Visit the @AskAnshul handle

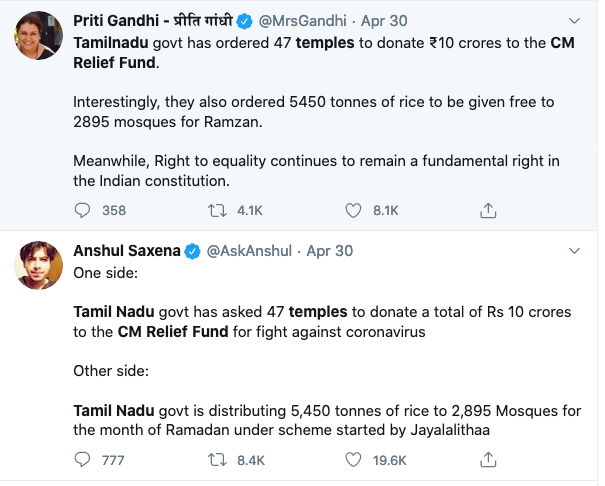click(249, 251)
